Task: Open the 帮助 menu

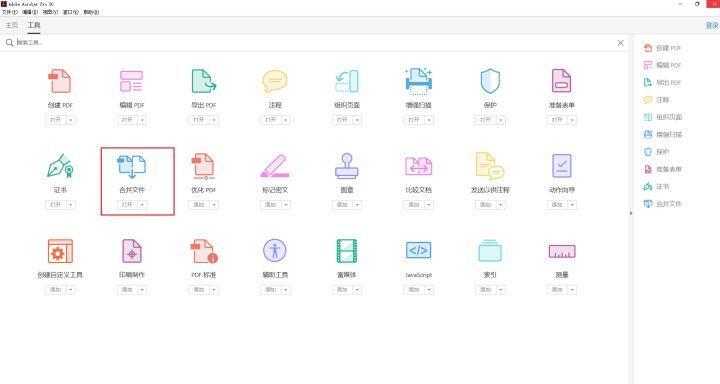Action: [91, 12]
